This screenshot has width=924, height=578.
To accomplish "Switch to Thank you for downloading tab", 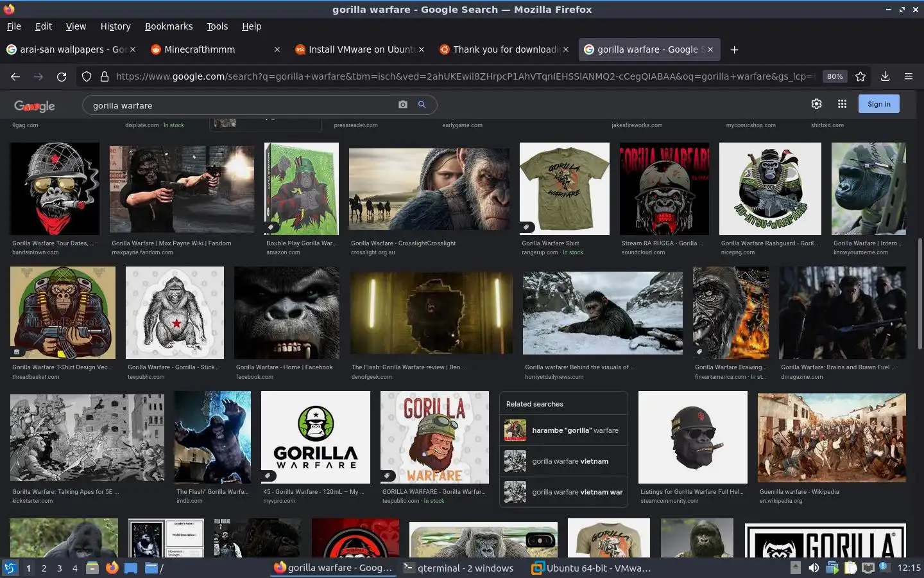I will click(504, 49).
